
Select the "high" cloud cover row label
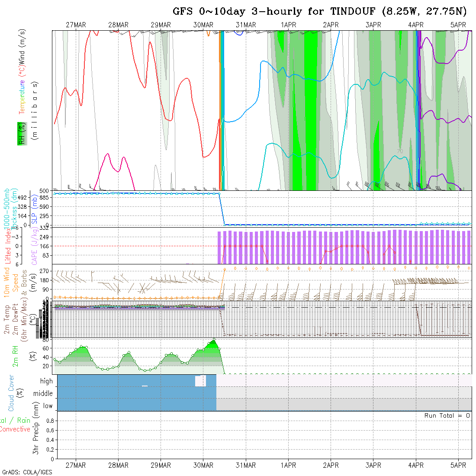pyautogui.click(x=46, y=381)
